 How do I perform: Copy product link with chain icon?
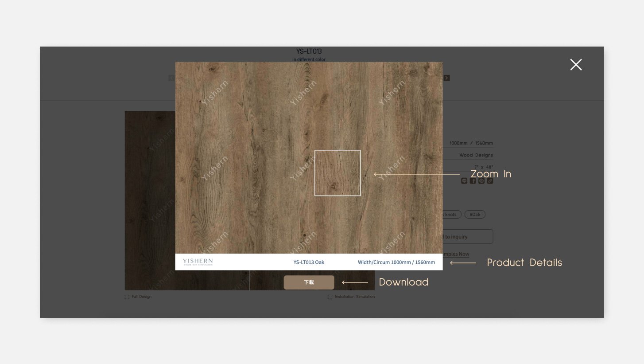[490, 181]
